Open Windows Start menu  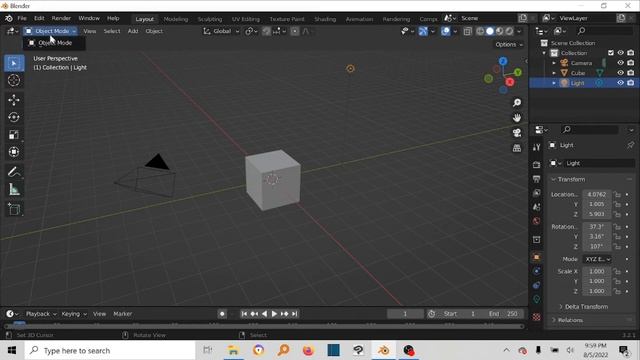coord(11,351)
